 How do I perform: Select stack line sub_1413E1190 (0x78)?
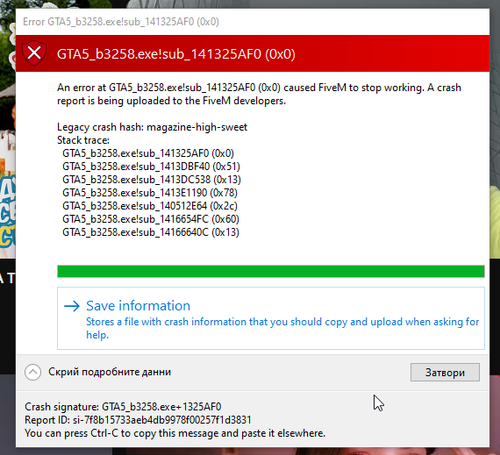pyautogui.click(x=150, y=193)
